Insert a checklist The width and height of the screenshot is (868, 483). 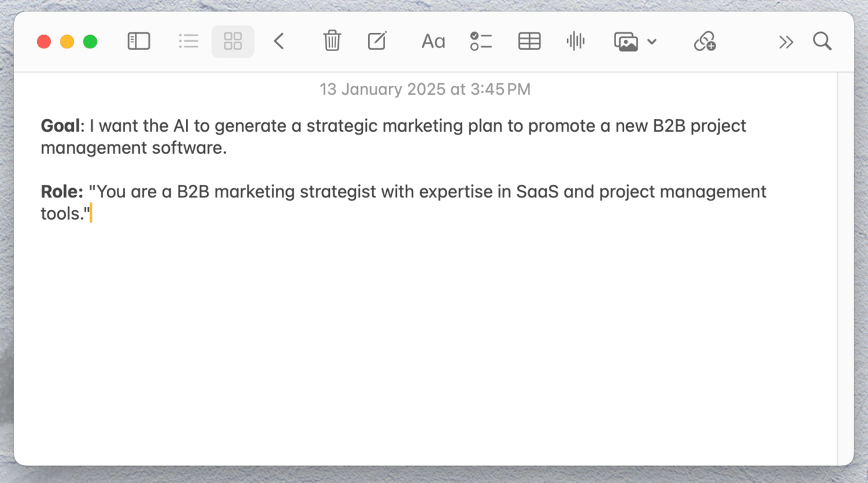point(481,42)
